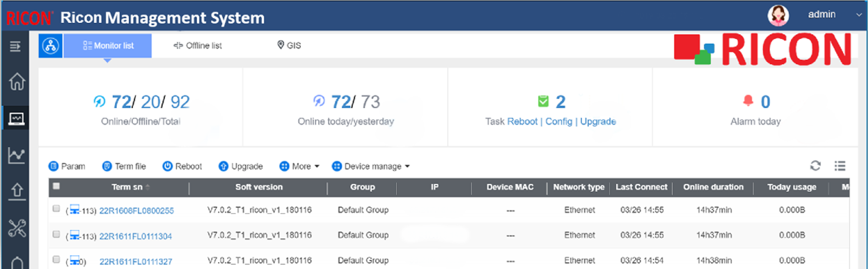Open the statistics chart sidebar icon
868x269 pixels.
[16, 155]
